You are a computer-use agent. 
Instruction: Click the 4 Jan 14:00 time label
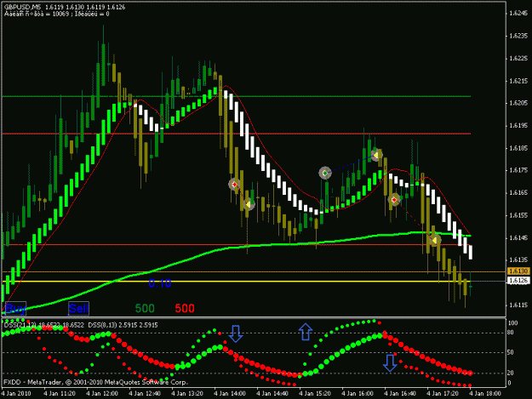[230, 394]
